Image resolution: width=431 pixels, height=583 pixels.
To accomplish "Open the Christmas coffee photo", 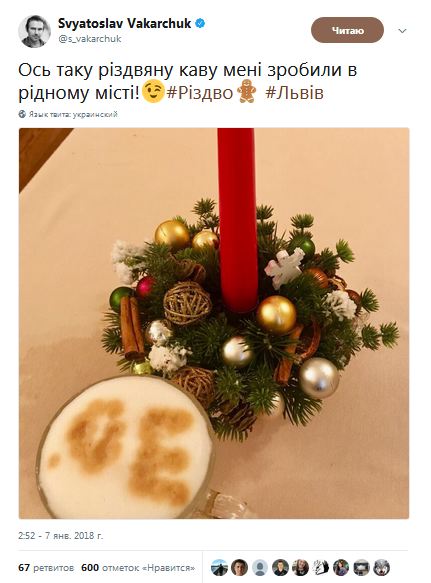I will [x=214, y=323].
